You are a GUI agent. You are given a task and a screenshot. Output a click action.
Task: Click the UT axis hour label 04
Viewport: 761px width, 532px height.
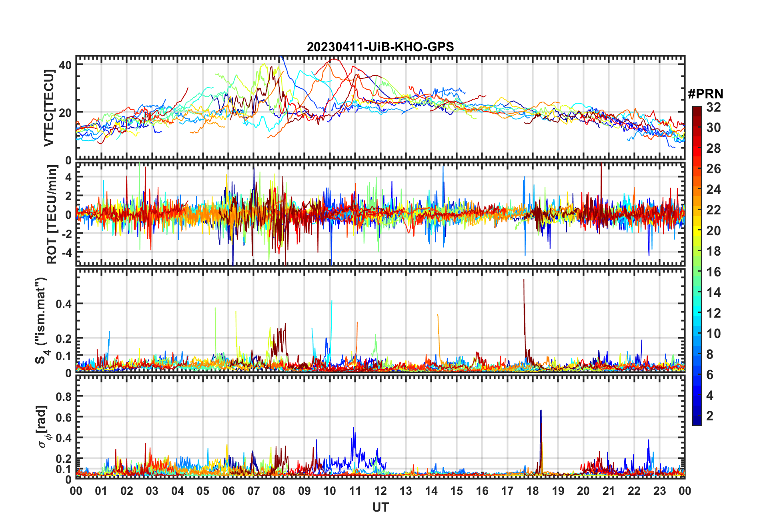pos(178,491)
